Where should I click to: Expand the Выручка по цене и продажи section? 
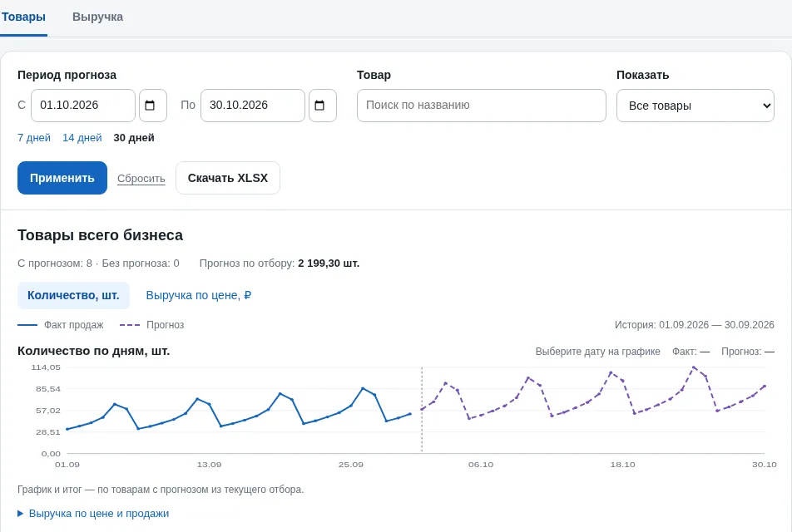pyautogui.click(x=93, y=514)
